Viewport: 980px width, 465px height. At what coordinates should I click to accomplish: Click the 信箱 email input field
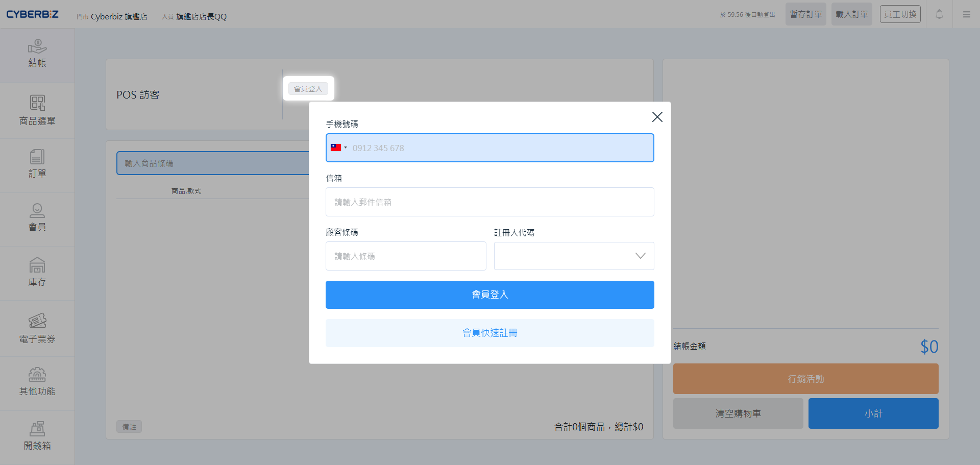tap(489, 202)
